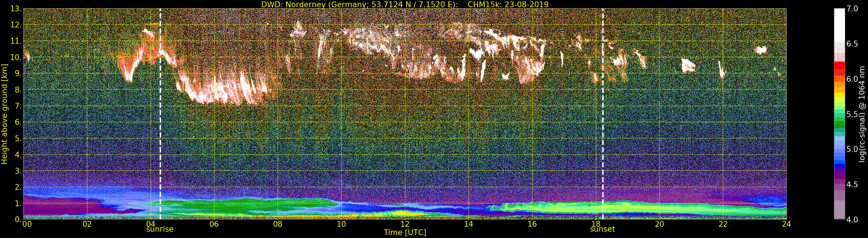Click the '9.' height axis tick label
This screenshot has height=238, width=868.
coord(18,73)
